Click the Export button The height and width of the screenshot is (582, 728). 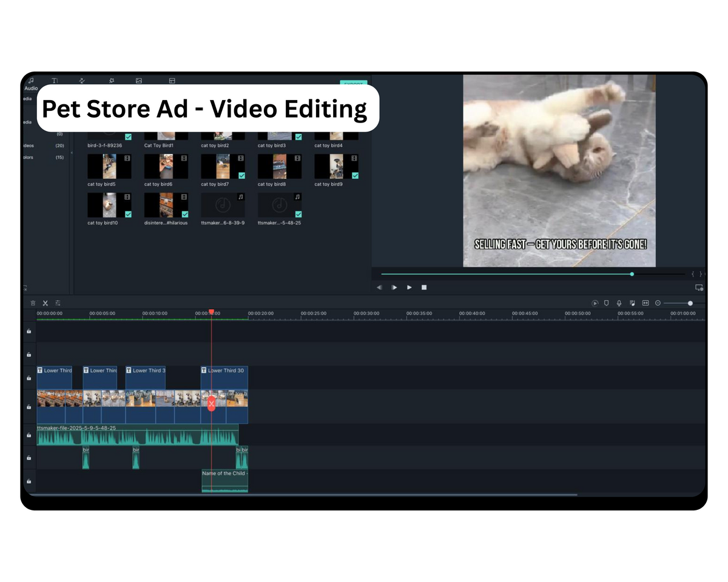(x=353, y=84)
